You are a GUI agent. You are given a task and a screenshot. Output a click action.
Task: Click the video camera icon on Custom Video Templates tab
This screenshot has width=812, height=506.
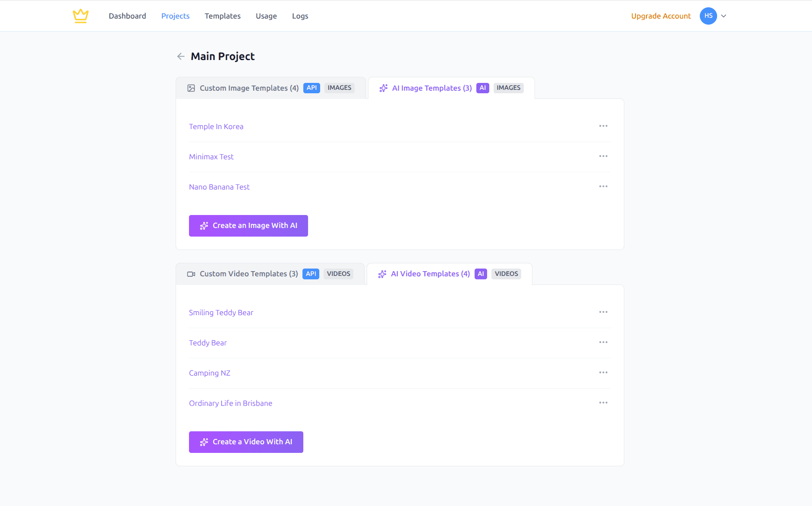click(191, 273)
